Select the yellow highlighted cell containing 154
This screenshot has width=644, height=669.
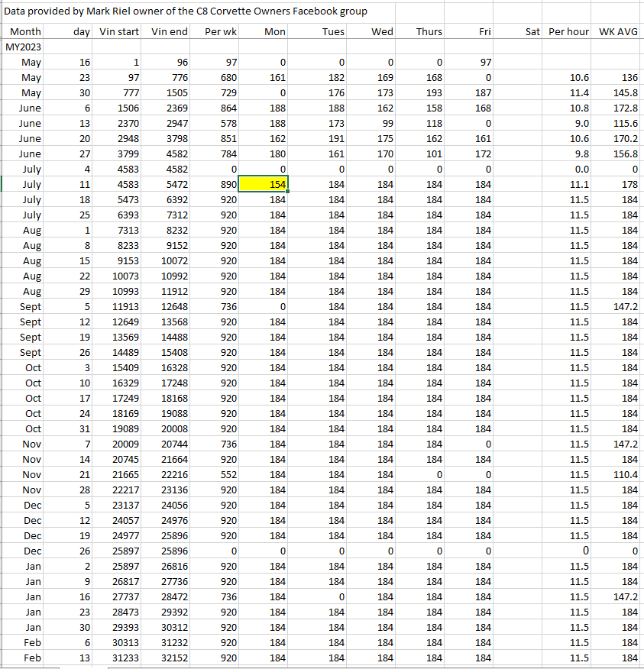(264, 184)
